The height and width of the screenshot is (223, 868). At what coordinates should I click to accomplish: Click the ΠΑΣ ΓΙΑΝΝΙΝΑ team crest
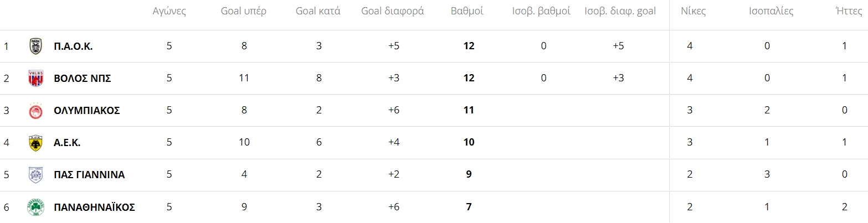pyautogui.click(x=35, y=175)
